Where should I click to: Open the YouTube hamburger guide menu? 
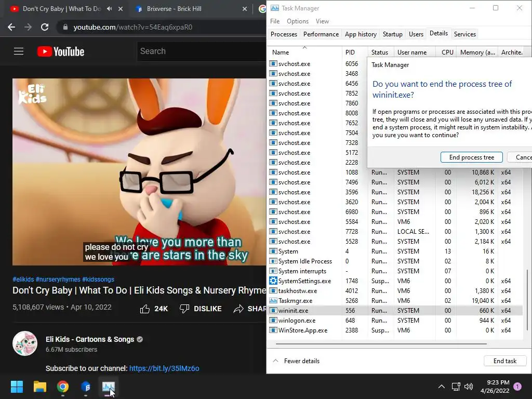point(19,51)
